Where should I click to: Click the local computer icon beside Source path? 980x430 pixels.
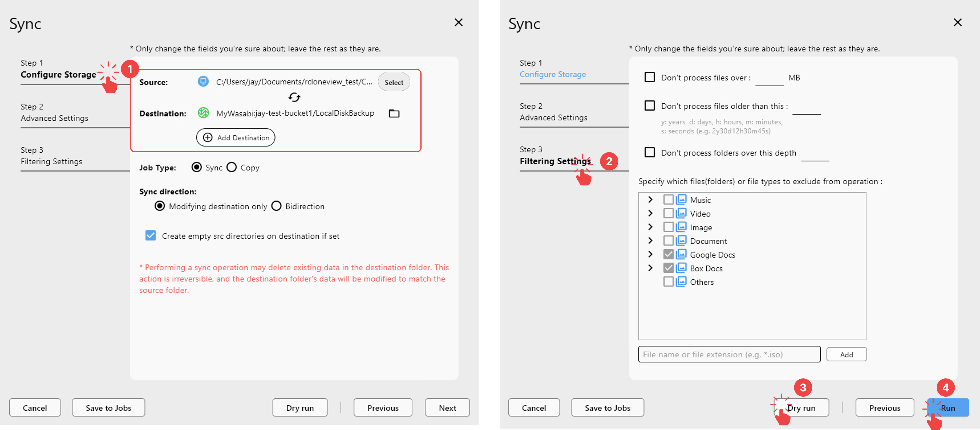tap(204, 81)
